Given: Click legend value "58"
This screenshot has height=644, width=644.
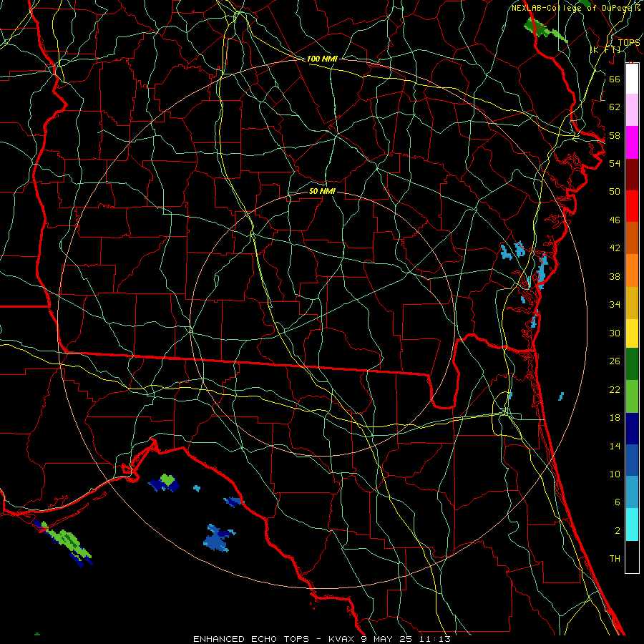Looking at the screenshot, I should (x=615, y=135).
